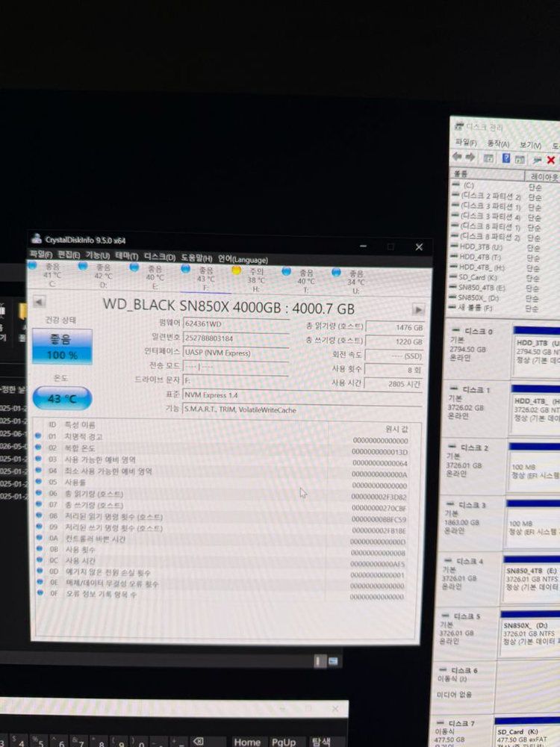
Task: Select the SN850X_ (D:) partition block on 디스크 5
Action: click(x=529, y=633)
